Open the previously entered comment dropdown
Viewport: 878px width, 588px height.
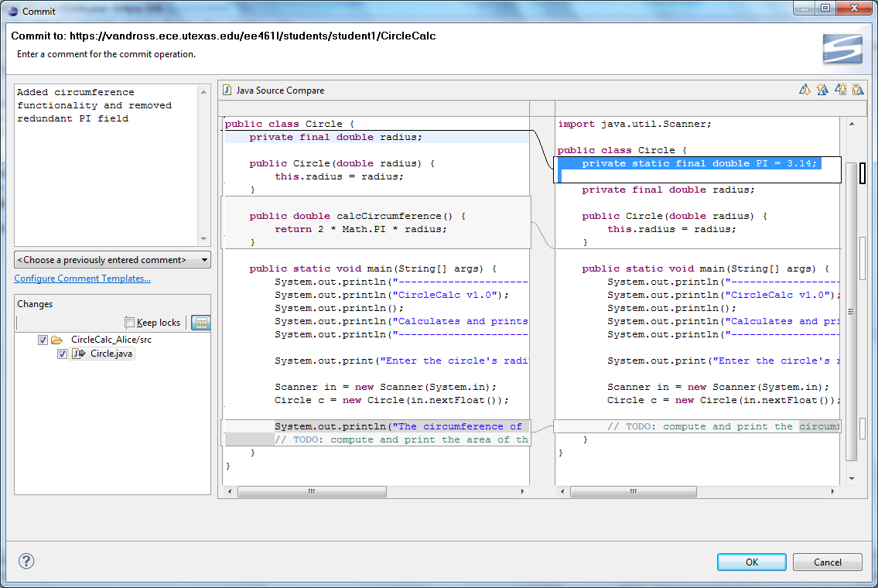(x=112, y=260)
